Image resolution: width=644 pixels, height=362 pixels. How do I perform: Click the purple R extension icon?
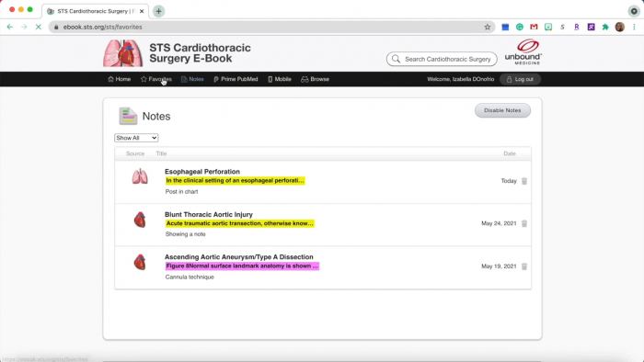click(577, 27)
